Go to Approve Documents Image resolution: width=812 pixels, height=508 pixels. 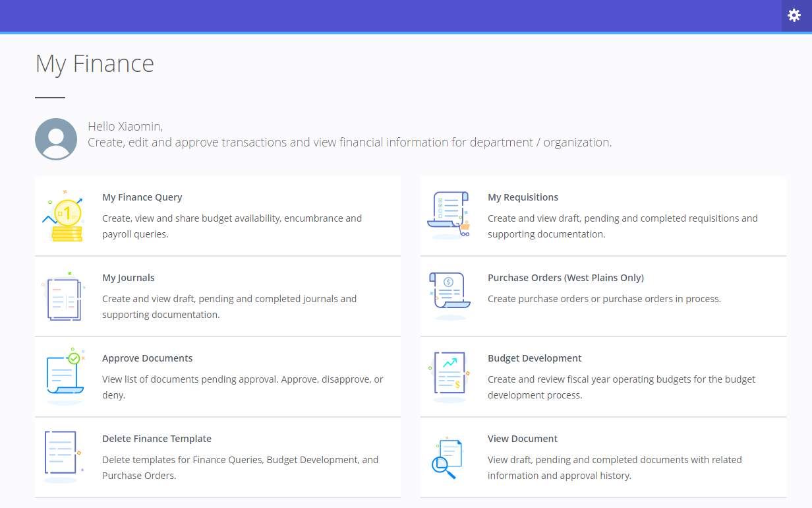(147, 358)
